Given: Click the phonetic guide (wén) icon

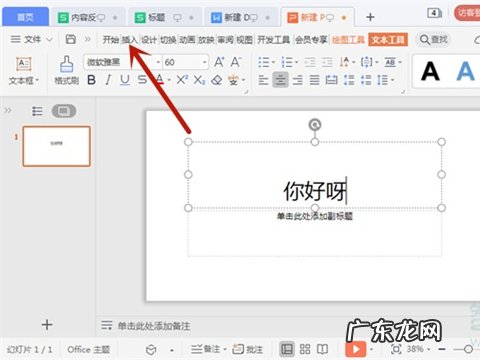Looking at the screenshot, I should point(233,80).
